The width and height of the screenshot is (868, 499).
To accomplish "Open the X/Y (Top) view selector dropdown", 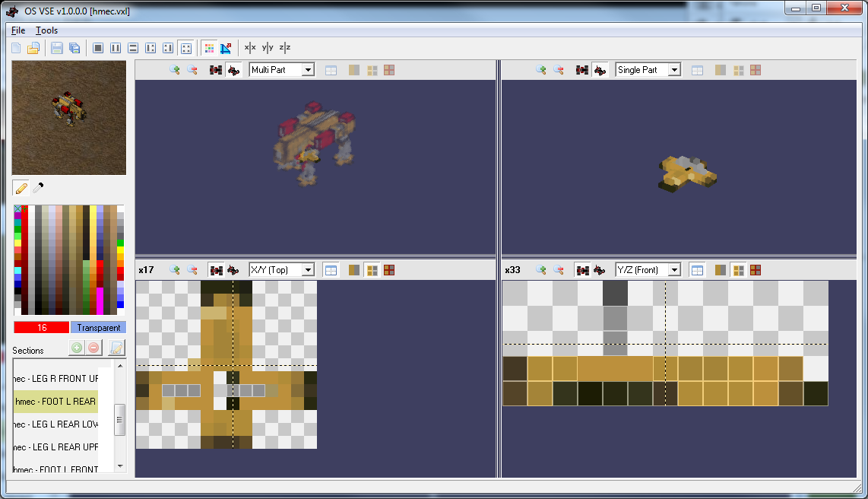I will (x=281, y=269).
